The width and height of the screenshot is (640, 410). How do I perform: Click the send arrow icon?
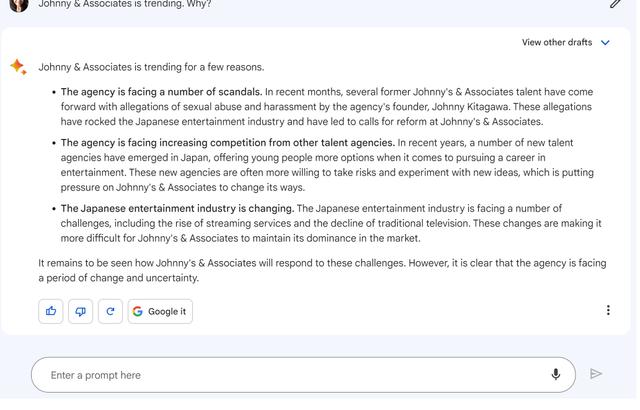click(596, 374)
